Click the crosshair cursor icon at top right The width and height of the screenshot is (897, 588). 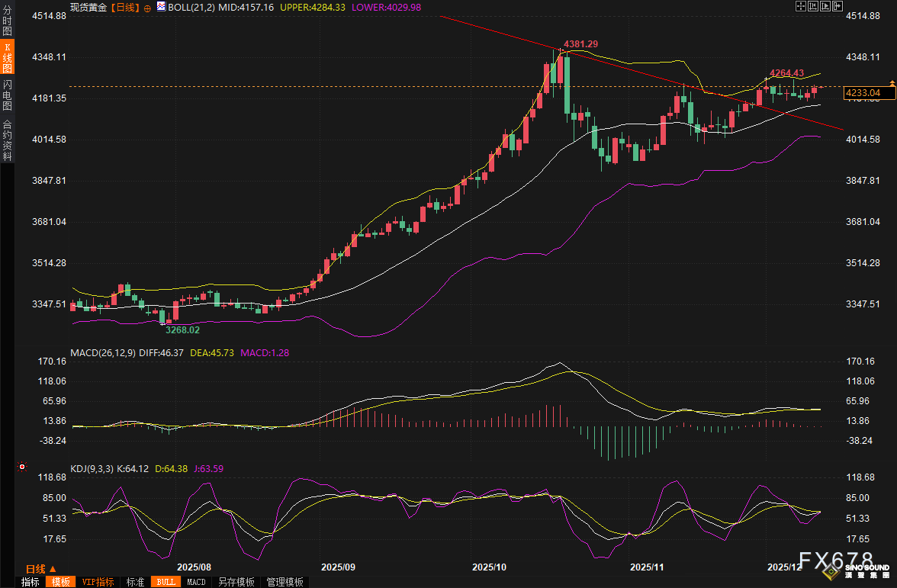(801, 7)
